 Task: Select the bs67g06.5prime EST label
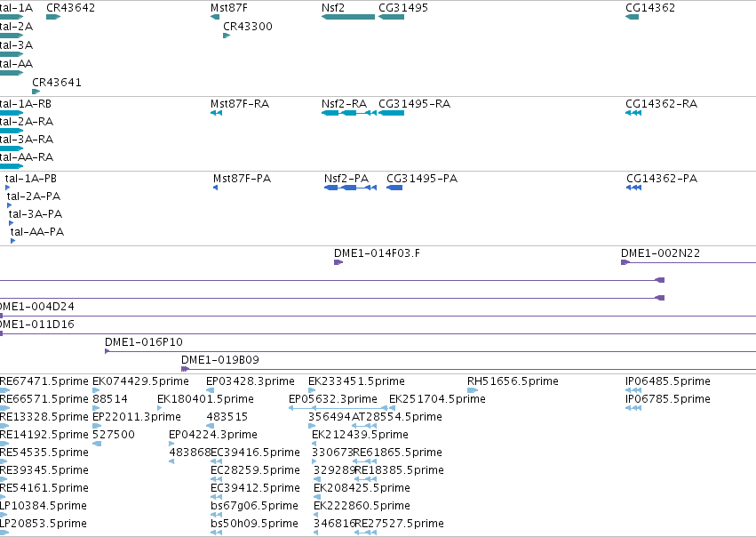(x=254, y=506)
